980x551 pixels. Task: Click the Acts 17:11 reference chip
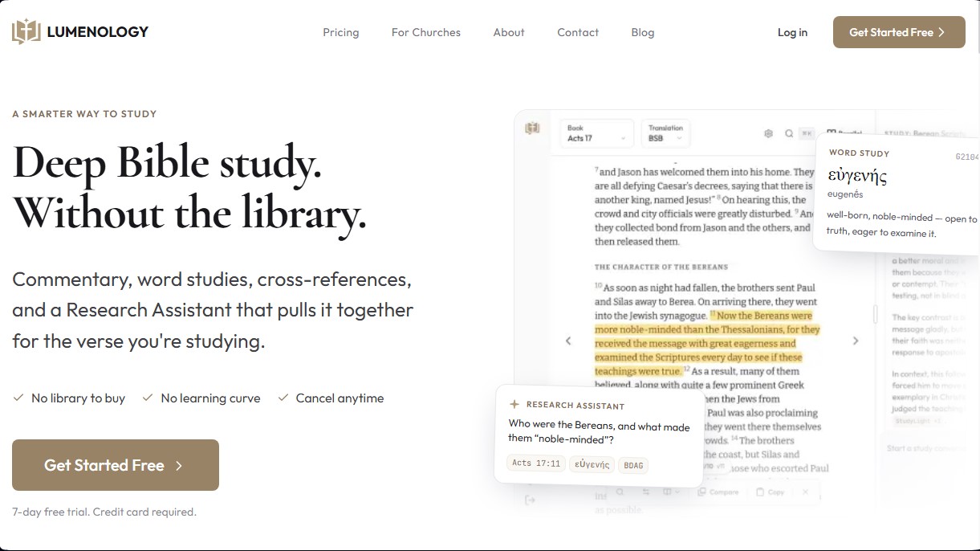point(536,463)
